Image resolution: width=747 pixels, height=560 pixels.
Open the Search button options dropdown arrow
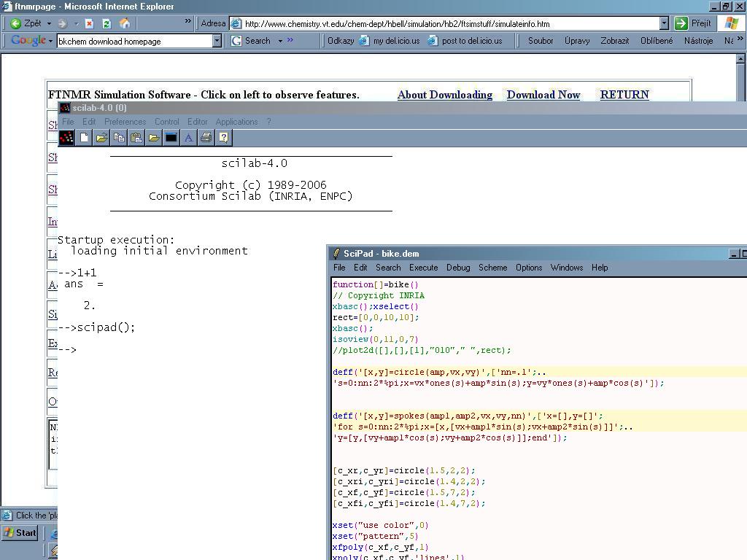click(x=280, y=41)
